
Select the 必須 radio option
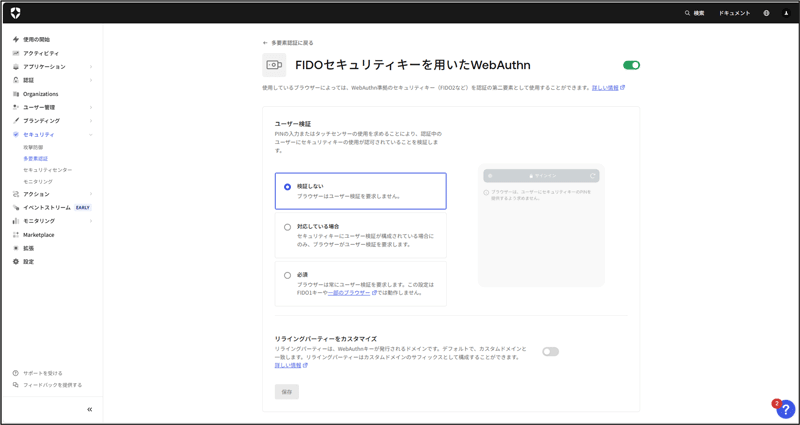click(287, 276)
